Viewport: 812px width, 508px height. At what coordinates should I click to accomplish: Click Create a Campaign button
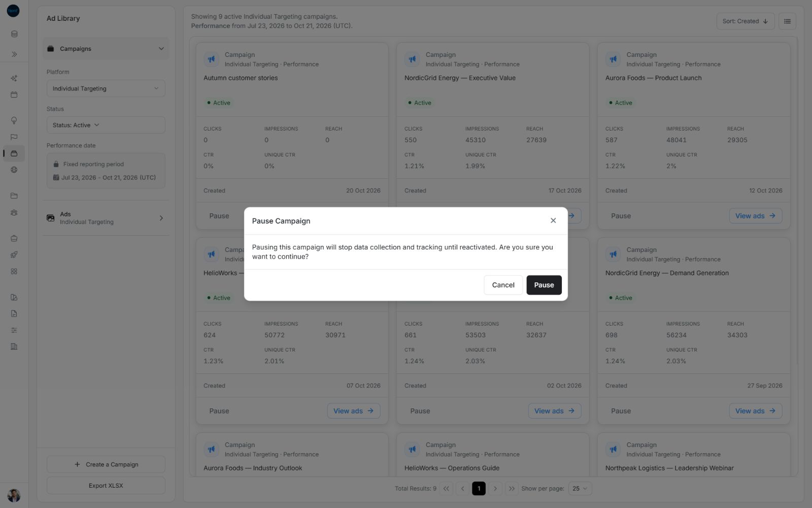pyautogui.click(x=106, y=464)
